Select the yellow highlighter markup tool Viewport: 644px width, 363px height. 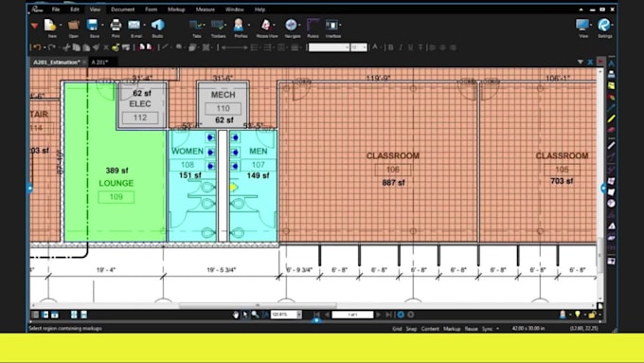611,119
